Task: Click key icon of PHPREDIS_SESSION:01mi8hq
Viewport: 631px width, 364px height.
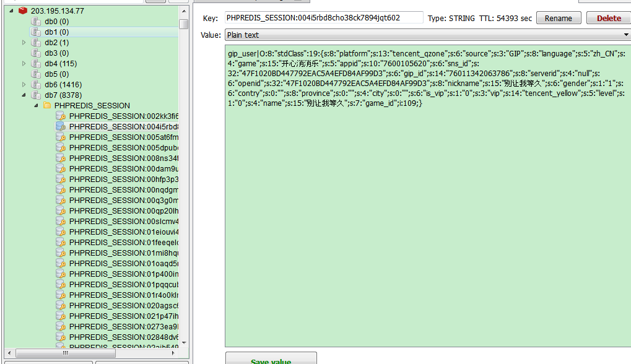Action: [x=61, y=253]
